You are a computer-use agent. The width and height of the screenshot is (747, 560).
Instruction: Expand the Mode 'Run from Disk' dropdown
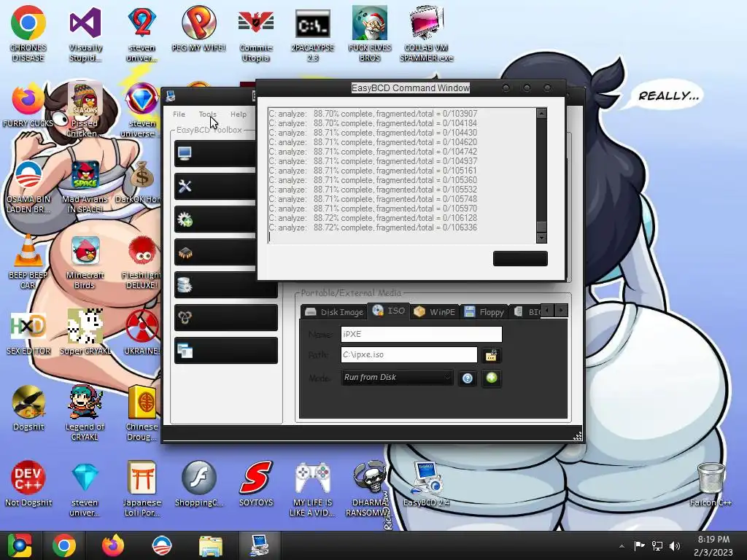coord(397,378)
